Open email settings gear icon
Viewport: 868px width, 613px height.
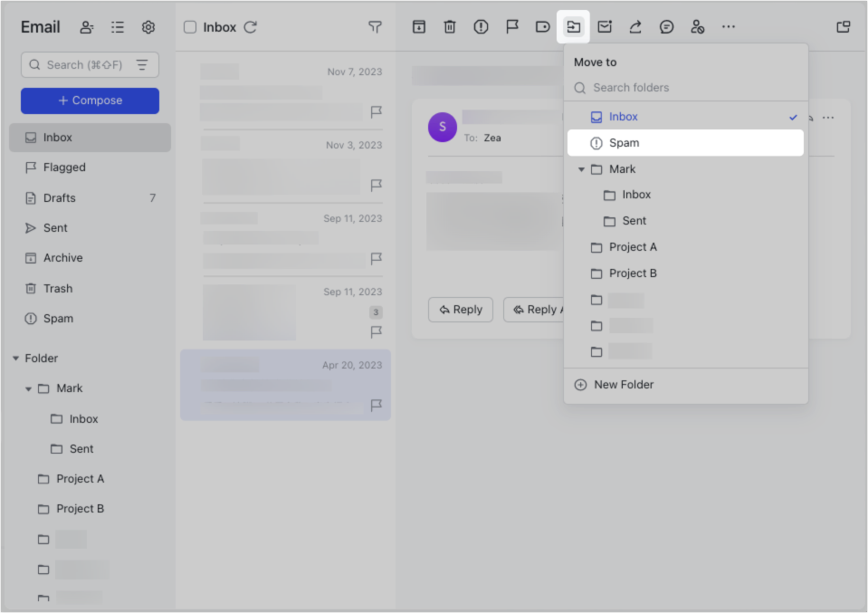[148, 27]
